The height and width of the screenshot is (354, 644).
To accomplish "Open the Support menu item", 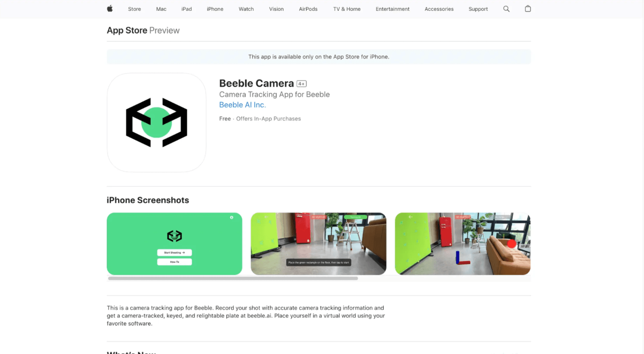I will pos(478,9).
